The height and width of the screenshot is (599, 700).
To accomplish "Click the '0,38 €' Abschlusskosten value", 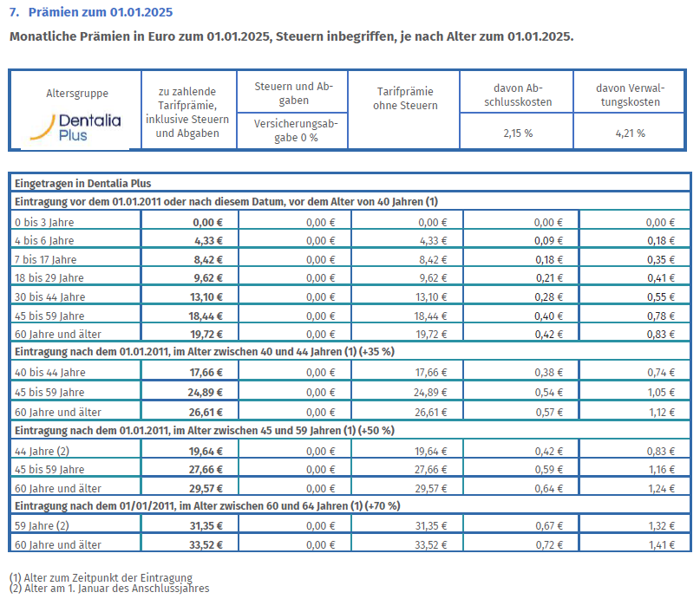I will 549,372.
